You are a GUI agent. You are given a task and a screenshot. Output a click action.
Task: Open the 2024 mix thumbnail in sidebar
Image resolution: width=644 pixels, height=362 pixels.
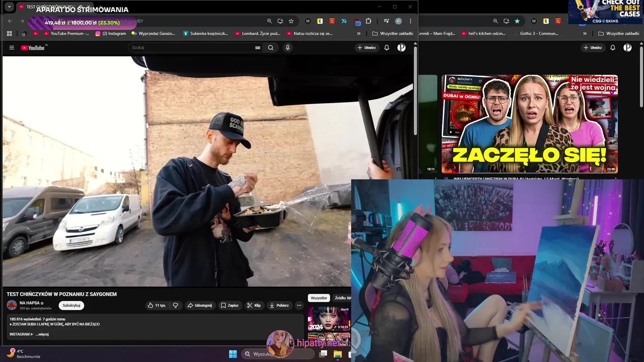point(330,318)
